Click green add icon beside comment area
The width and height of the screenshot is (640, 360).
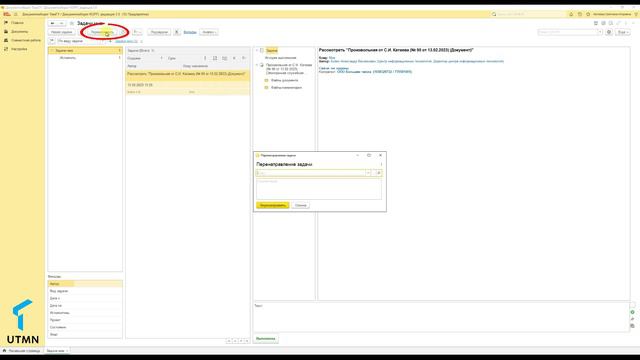[x=632, y=312]
